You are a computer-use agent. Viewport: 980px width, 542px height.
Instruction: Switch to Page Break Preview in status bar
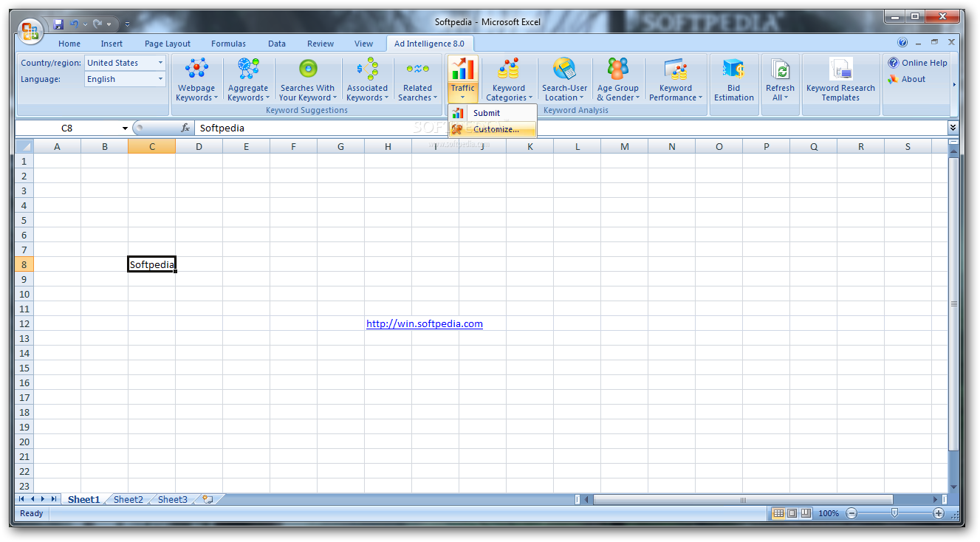[805, 513]
